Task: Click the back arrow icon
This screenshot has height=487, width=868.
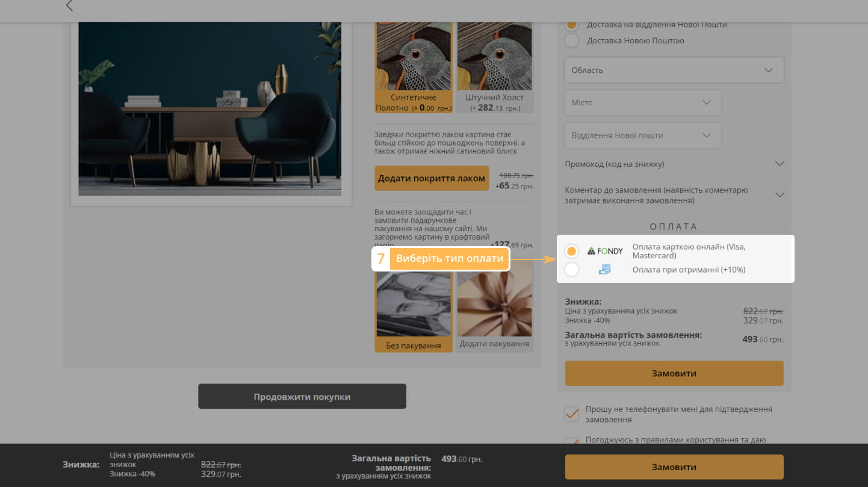Action: (x=69, y=6)
